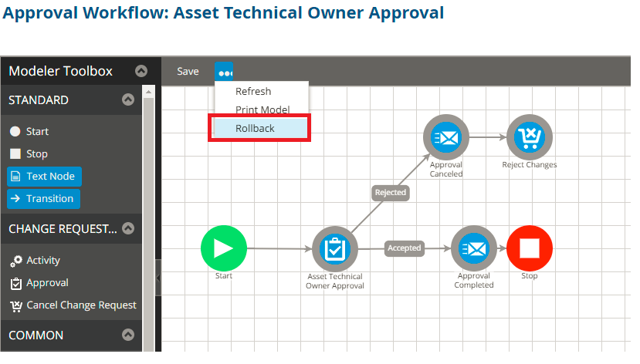Choose Refresh from the dropdown menu
Viewport: 640px width, 364px height.
click(x=253, y=92)
